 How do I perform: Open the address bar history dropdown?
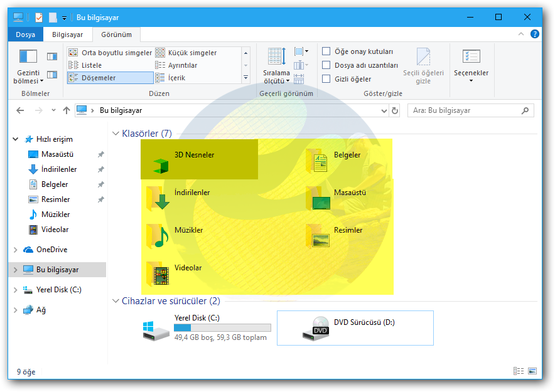click(384, 111)
